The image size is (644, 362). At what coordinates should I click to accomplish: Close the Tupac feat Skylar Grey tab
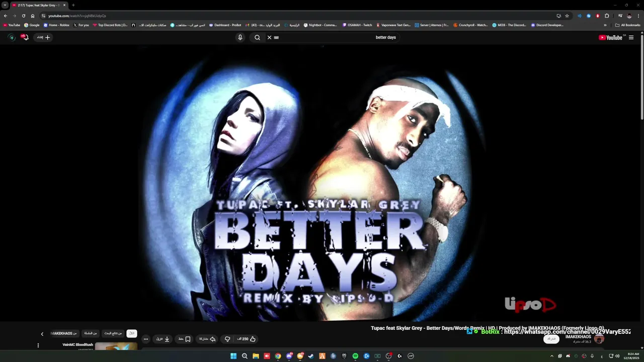pyautogui.click(x=64, y=5)
